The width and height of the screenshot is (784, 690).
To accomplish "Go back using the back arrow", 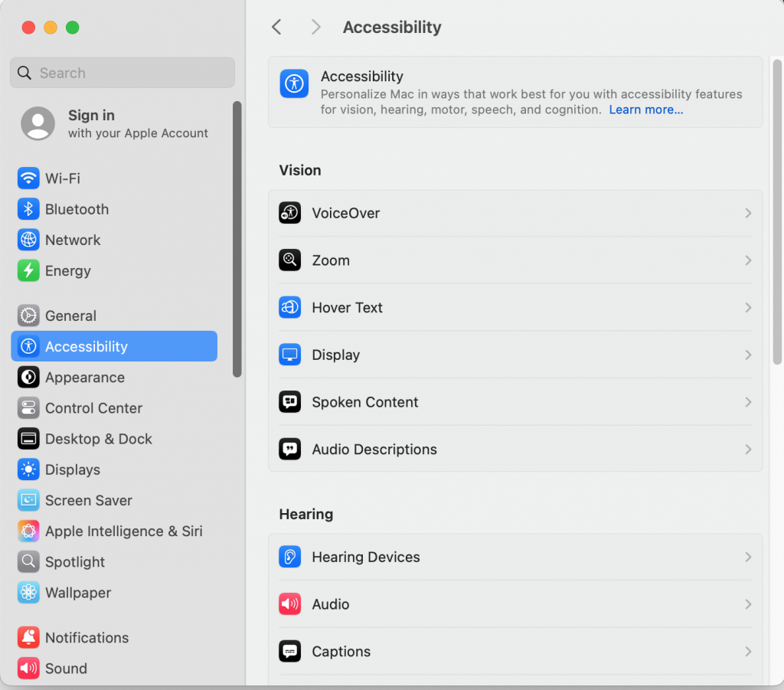I will (277, 28).
